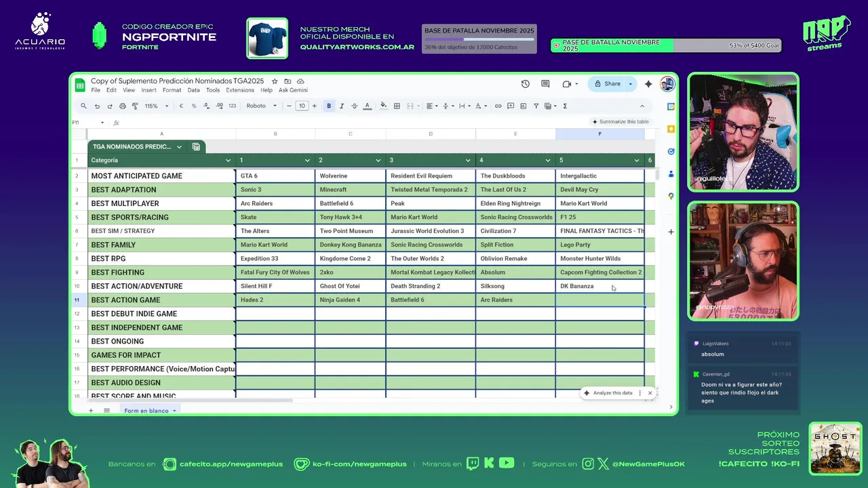Open text rotation dropdown
The width and height of the screenshot is (868, 488).
tap(480, 106)
